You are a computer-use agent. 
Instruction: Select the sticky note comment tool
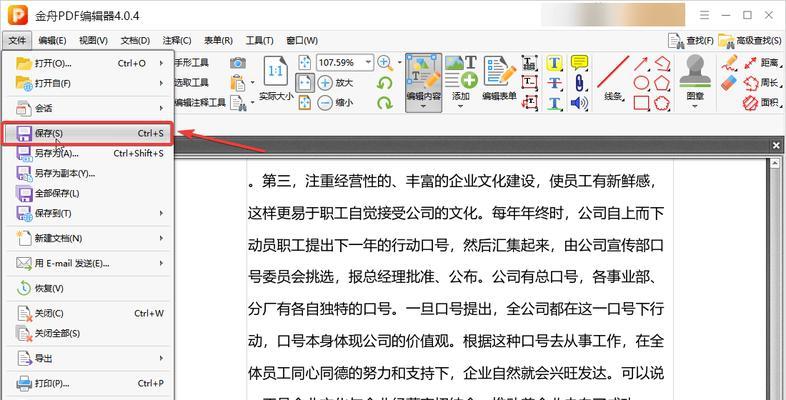[579, 63]
